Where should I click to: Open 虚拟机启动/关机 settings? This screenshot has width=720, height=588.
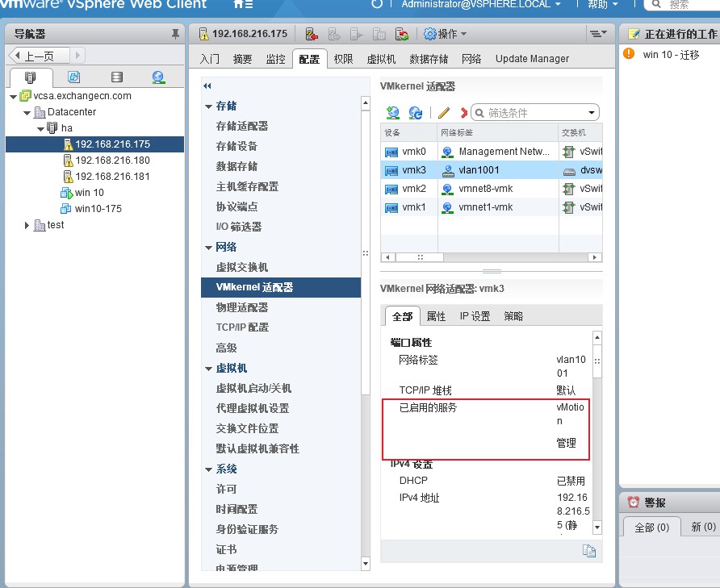253,388
